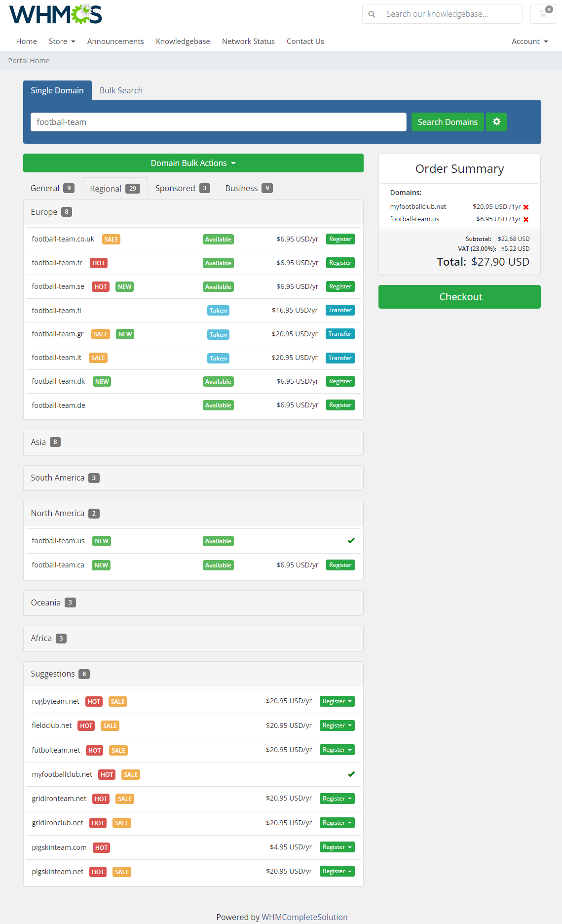Click the WHMCS logo
The width and height of the screenshot is (562, 924).
coord(55,14)
